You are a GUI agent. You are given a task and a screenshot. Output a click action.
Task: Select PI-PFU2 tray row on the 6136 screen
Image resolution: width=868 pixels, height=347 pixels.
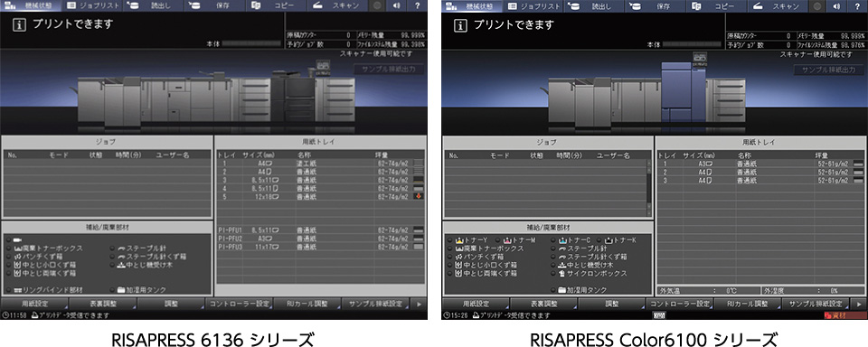coord(320,238)
